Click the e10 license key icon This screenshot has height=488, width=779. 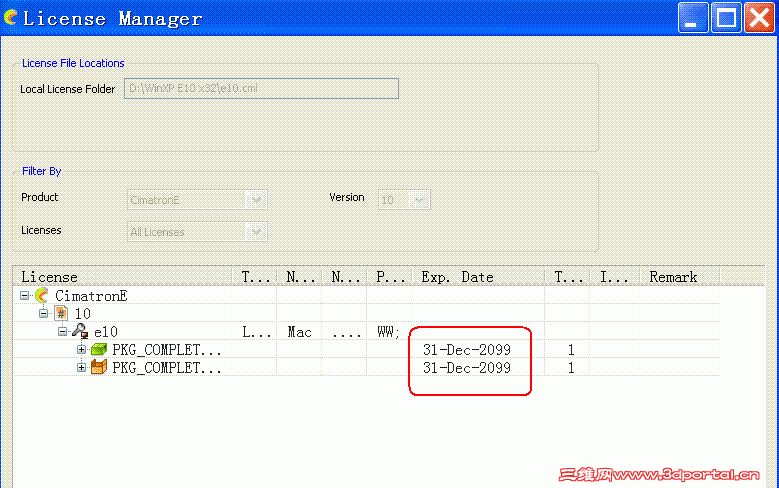80,331
